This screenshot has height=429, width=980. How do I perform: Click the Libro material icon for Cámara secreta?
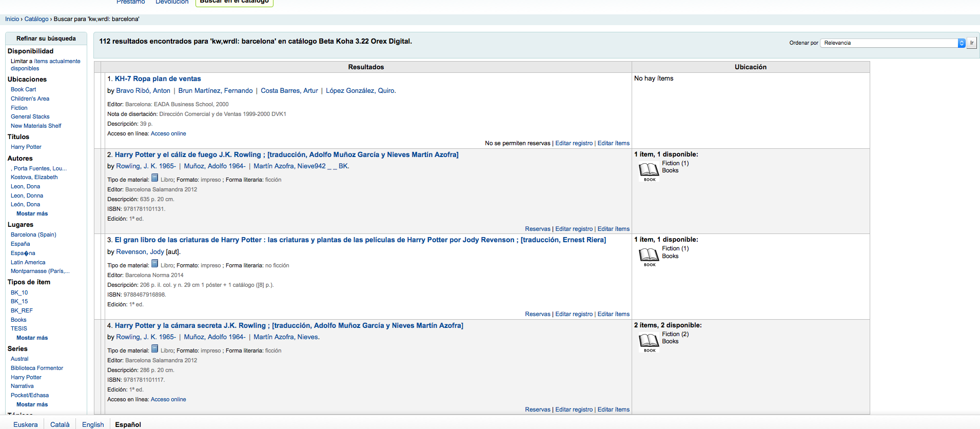pos(154,349)
